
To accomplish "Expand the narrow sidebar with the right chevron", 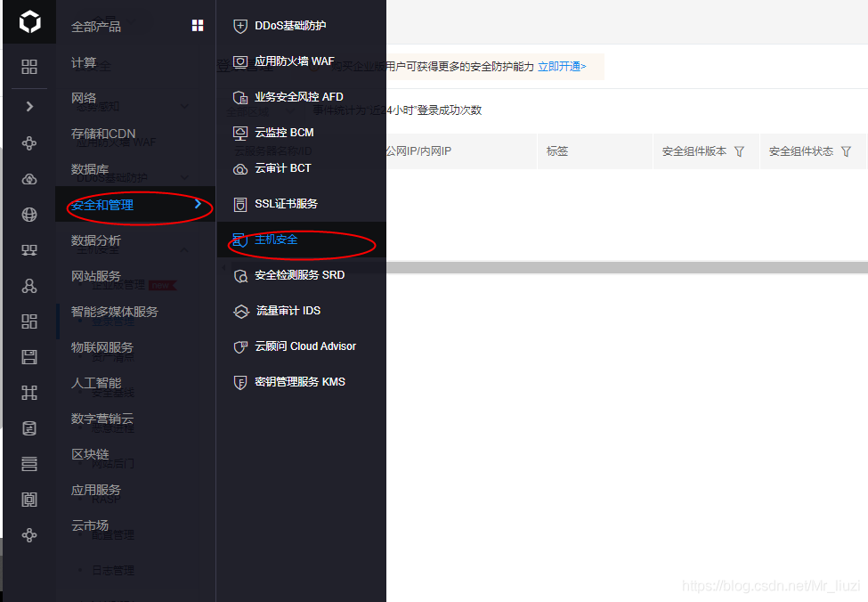I will click(x=29, y=106).
